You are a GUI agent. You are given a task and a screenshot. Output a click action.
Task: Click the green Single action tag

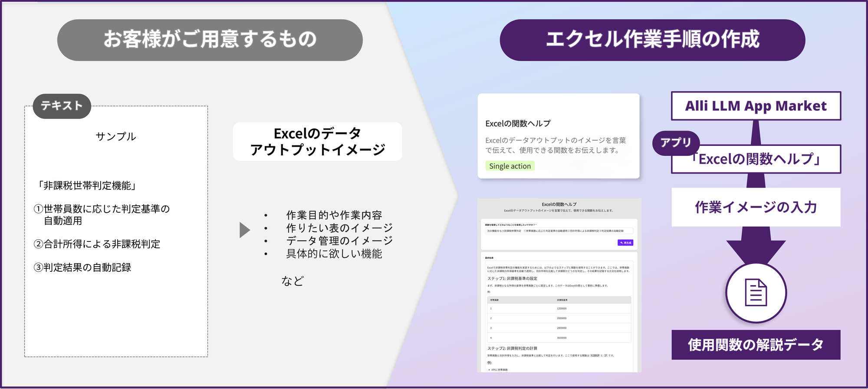[x=510, y=166]
